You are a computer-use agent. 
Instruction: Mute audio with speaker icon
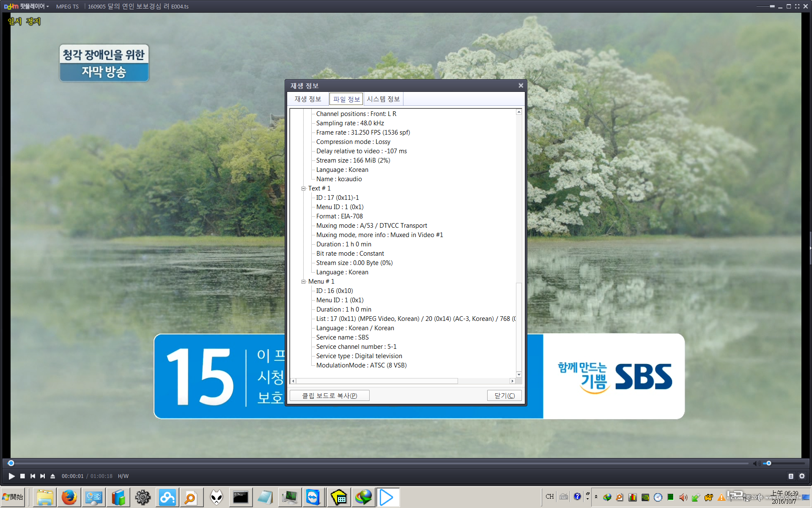click(x=756, y=463)
